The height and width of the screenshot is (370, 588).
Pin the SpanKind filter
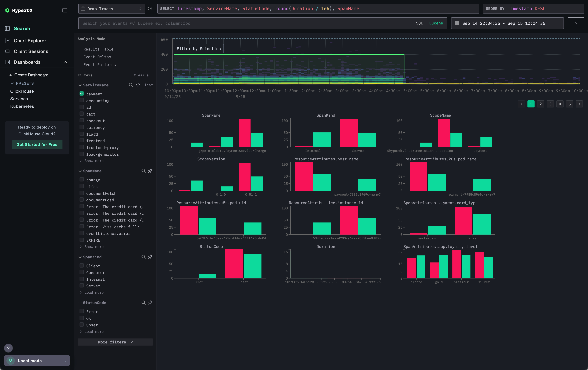[x=150, y=257]
